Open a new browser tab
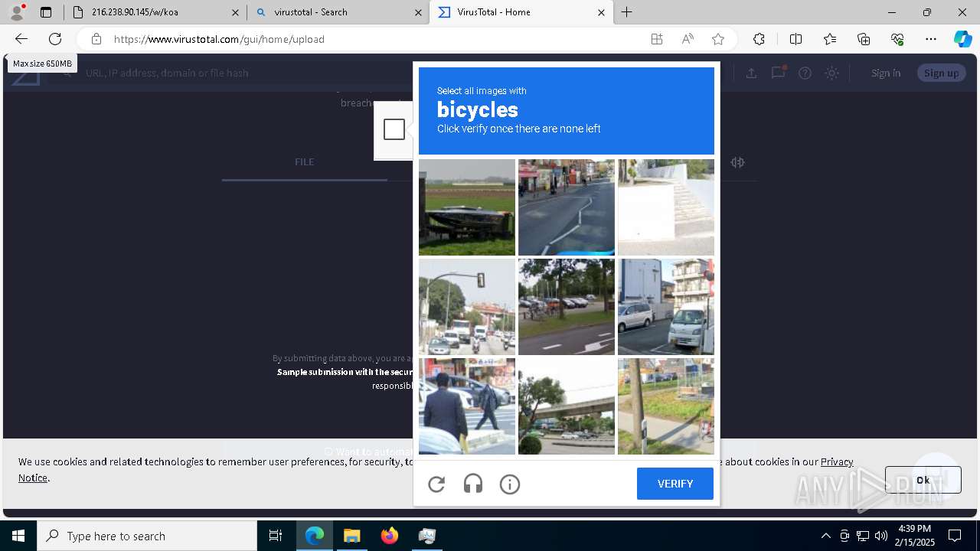This screenshot has width=980, height=551. (627, 12)
